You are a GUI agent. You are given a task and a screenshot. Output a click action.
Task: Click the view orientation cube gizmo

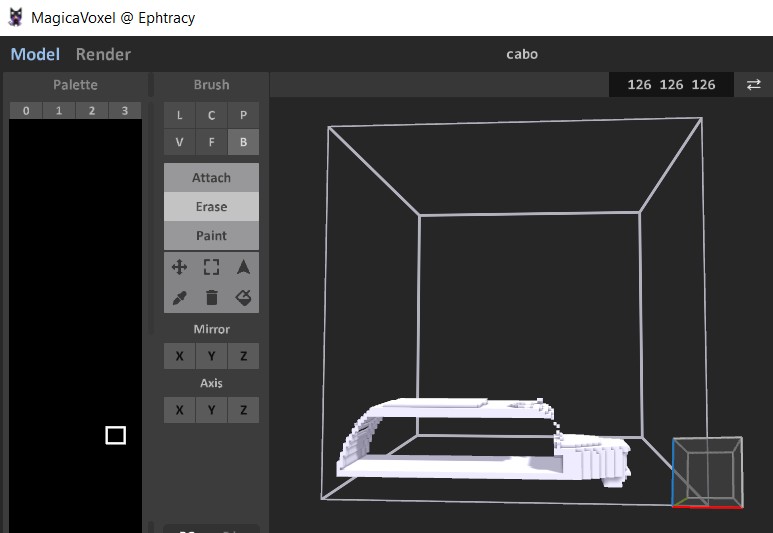(x=707, y=472)
